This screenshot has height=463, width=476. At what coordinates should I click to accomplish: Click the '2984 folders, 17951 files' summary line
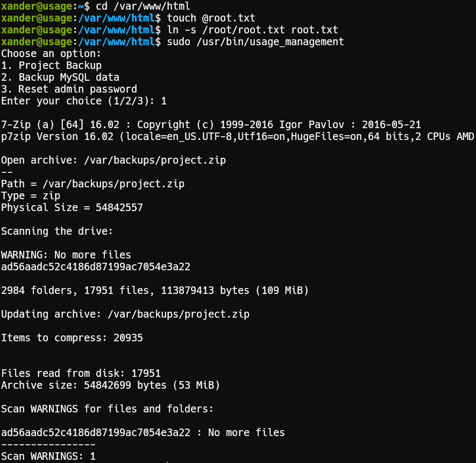point(155,291)
